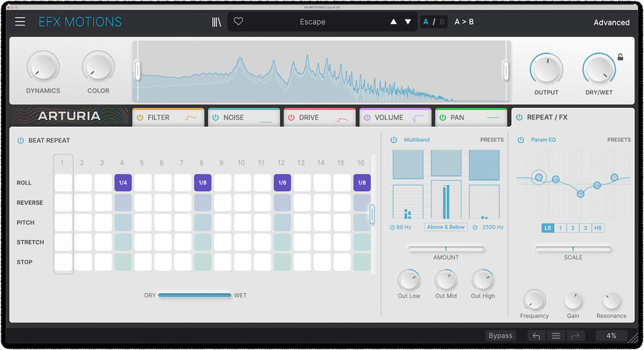
Task: Click the beat repeat grid vertical scrollbar handle
Action: tap(372, 214)
